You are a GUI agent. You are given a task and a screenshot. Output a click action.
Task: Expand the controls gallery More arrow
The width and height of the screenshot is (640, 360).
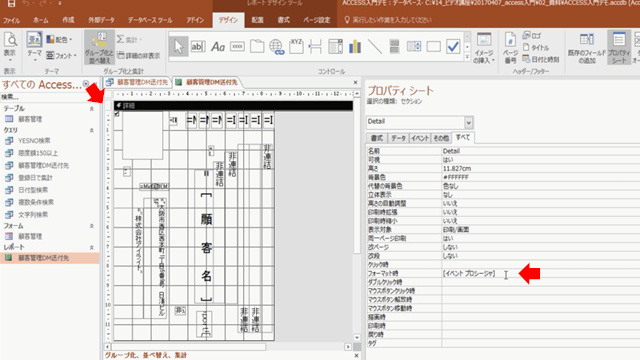click(467, 58)
